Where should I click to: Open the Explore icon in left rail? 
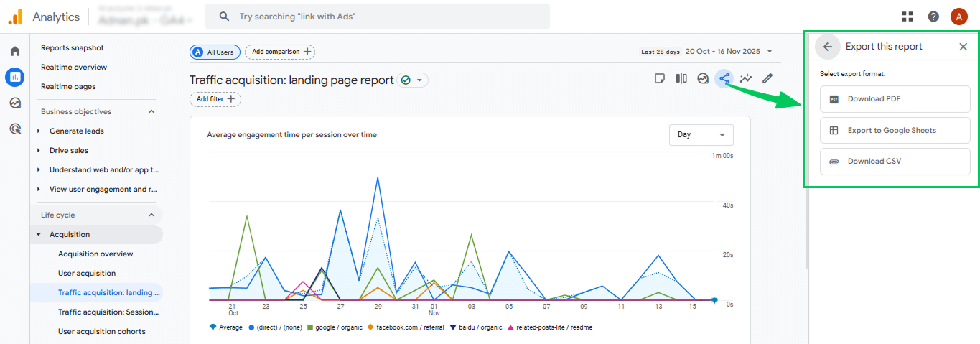pyautogui.click(x=14, y=103)
